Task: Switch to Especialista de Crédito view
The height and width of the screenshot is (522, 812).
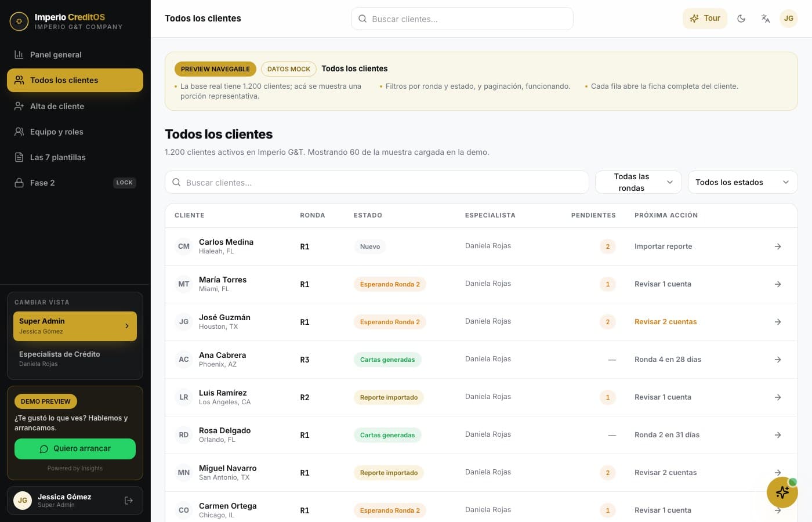Action: (x=75, y=358)
